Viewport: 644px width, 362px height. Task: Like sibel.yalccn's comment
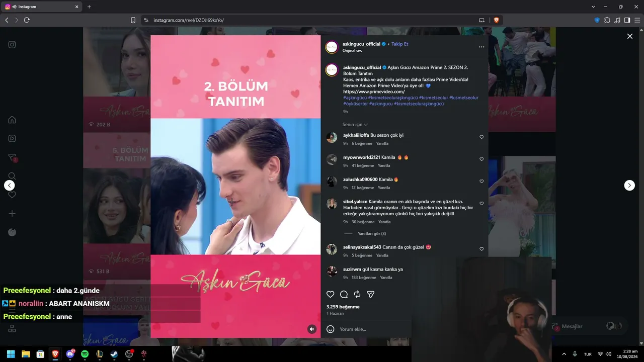481,203
